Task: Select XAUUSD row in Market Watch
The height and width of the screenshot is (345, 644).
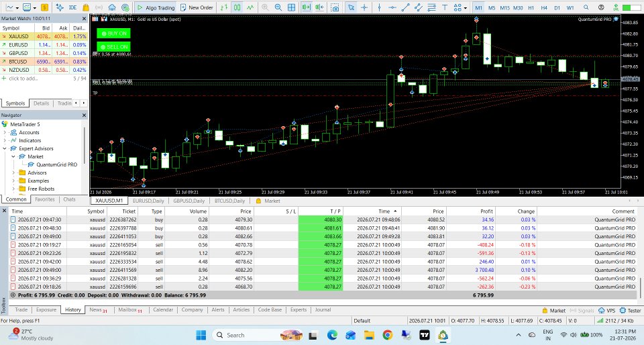Action: (44, 36)
